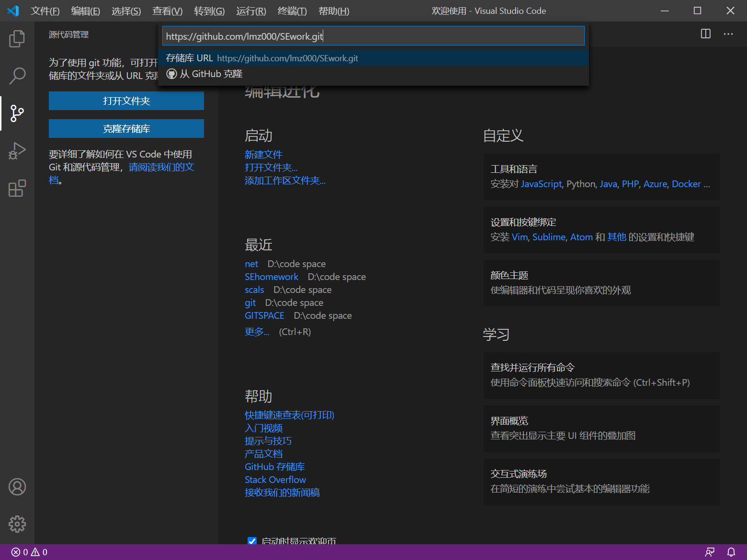Open the recent folder GITSPACE
The image size is (747, 560).
pos(264,315)
